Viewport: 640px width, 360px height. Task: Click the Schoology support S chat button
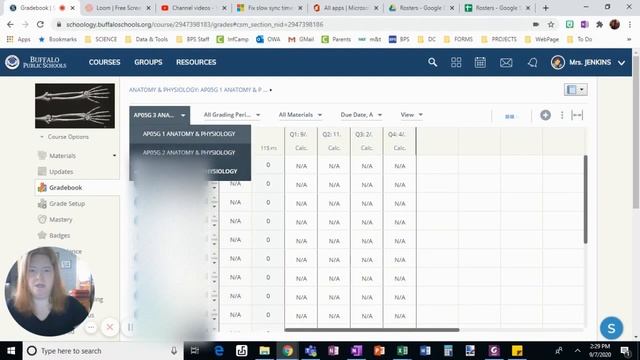(611, 328)
